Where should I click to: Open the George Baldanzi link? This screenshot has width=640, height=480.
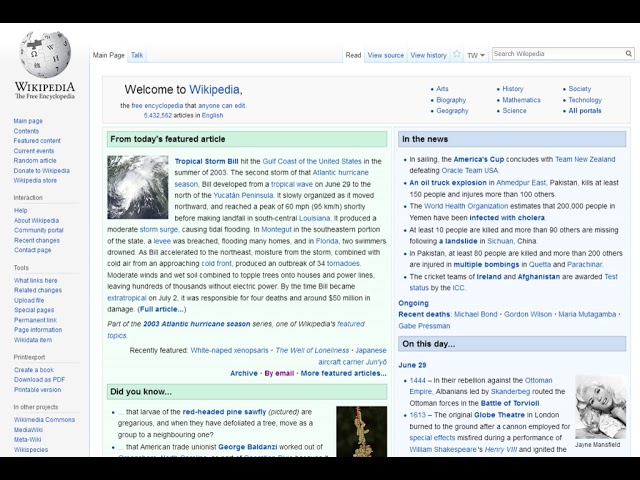click(247, 447)
